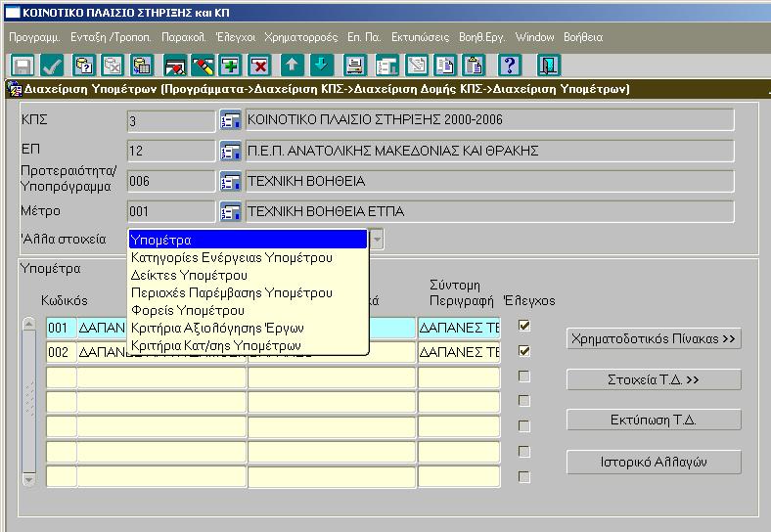
Task: Open the Επ. Πα. menu
Action: point(364,37)
